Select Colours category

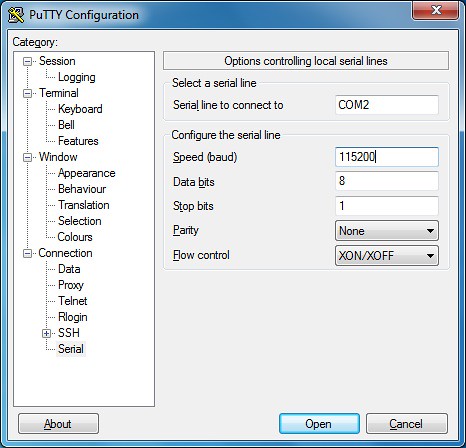75,237
